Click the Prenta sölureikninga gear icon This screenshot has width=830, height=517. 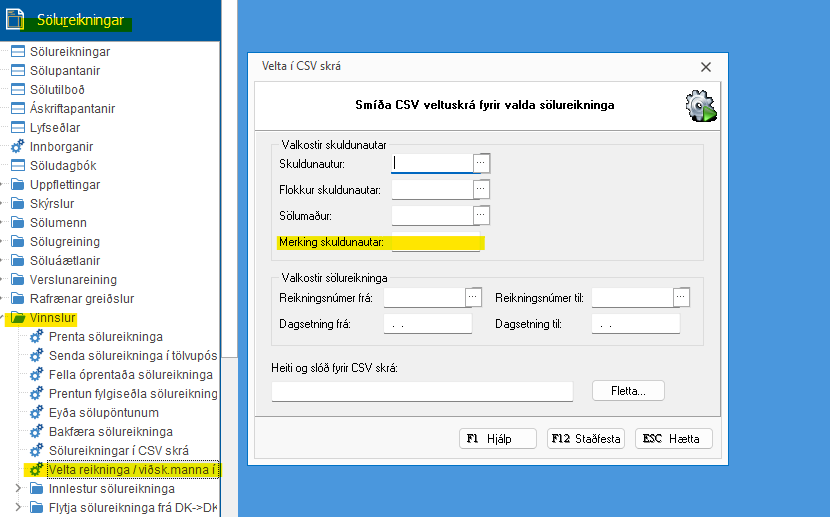(x=37, y=337)
